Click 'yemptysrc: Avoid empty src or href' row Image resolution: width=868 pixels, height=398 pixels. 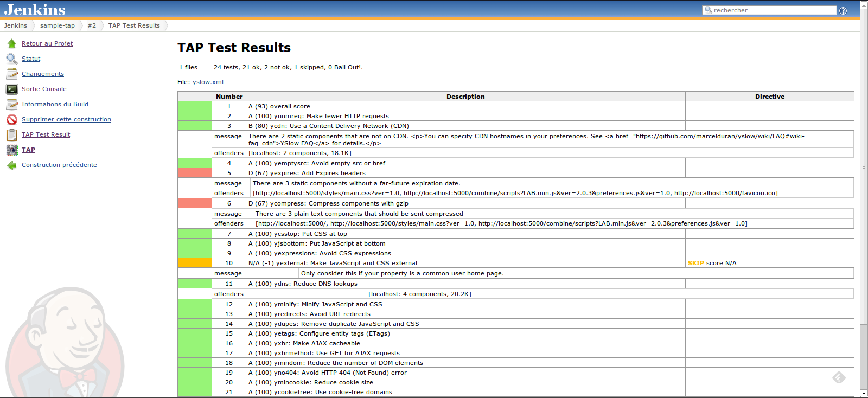click(516, 163)
